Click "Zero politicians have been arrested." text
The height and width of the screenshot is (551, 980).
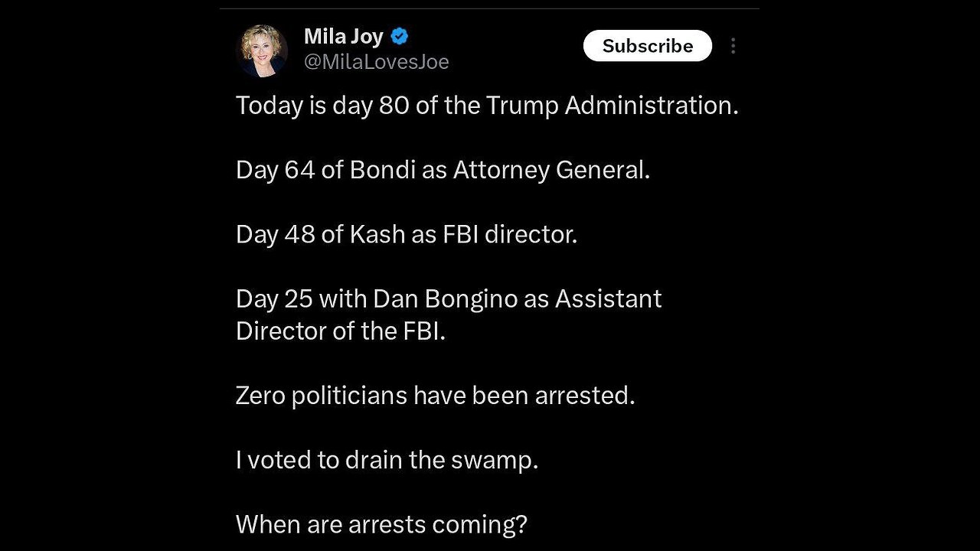coord(435,396)
